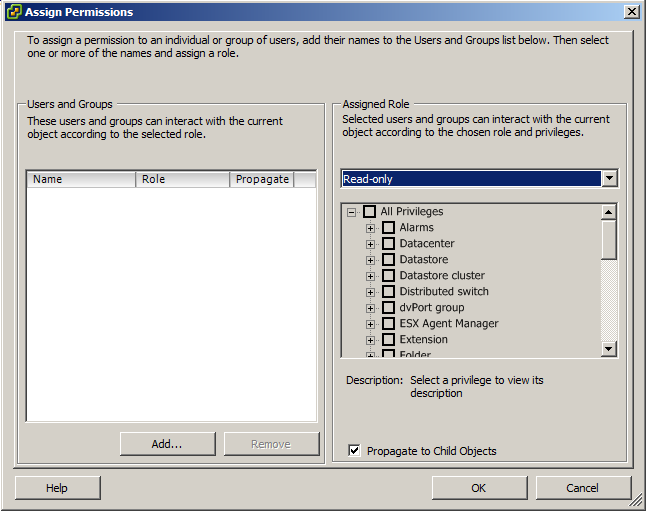The image size is (650, 514).
Task: Expand the Datacenter privilege node
Action: (x=370, y=244)
